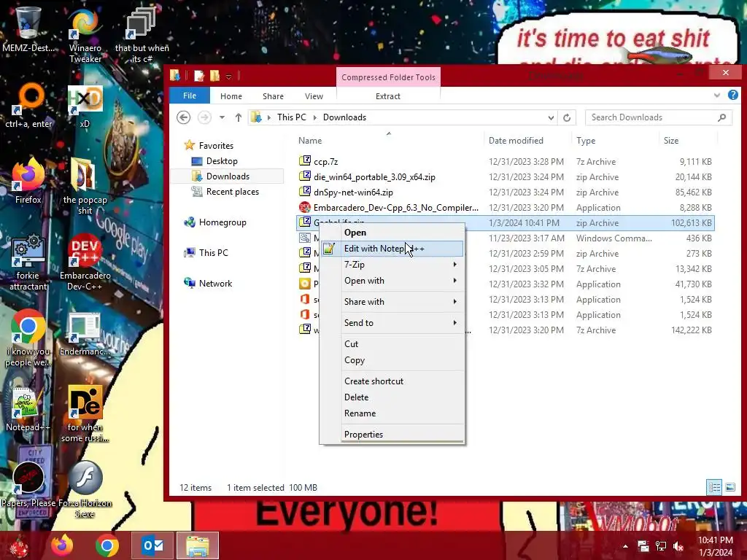Click the Start button on taskbar
Image resolution: width=747 pixels, height=560 pixels.
[19, 546]
